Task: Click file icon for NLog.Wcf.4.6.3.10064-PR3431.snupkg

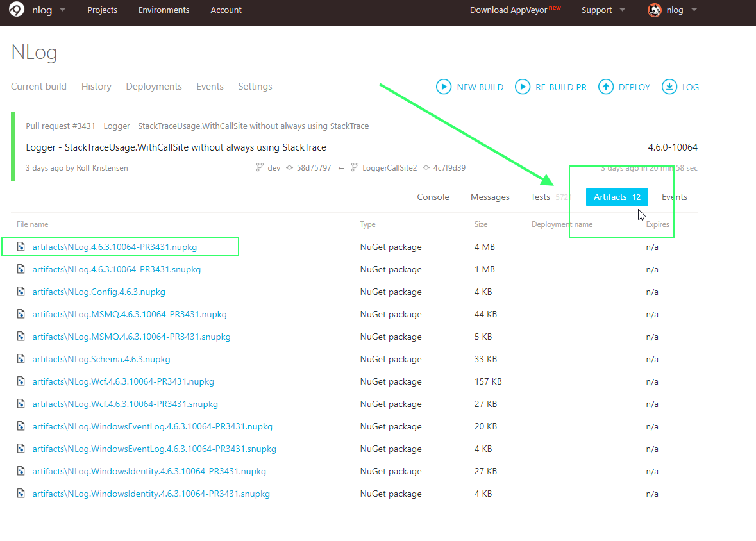Action: pyautogui.click(x=21, y=404)
